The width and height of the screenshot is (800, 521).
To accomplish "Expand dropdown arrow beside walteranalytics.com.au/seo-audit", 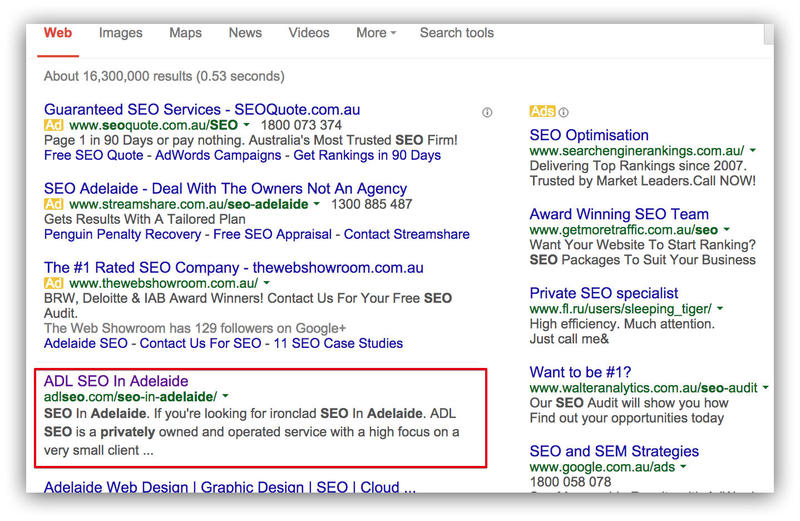I will [765, 387].
